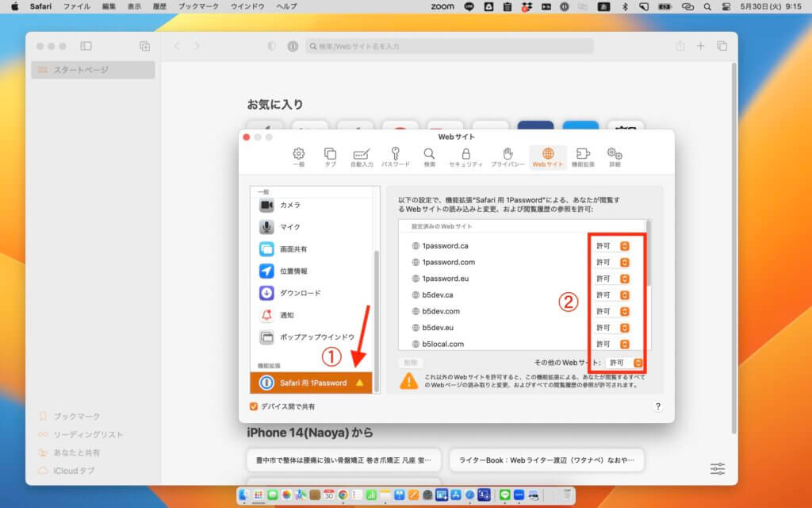
Task: Select the 位置情報 location arrow icon
Action: tap(266, 271)
